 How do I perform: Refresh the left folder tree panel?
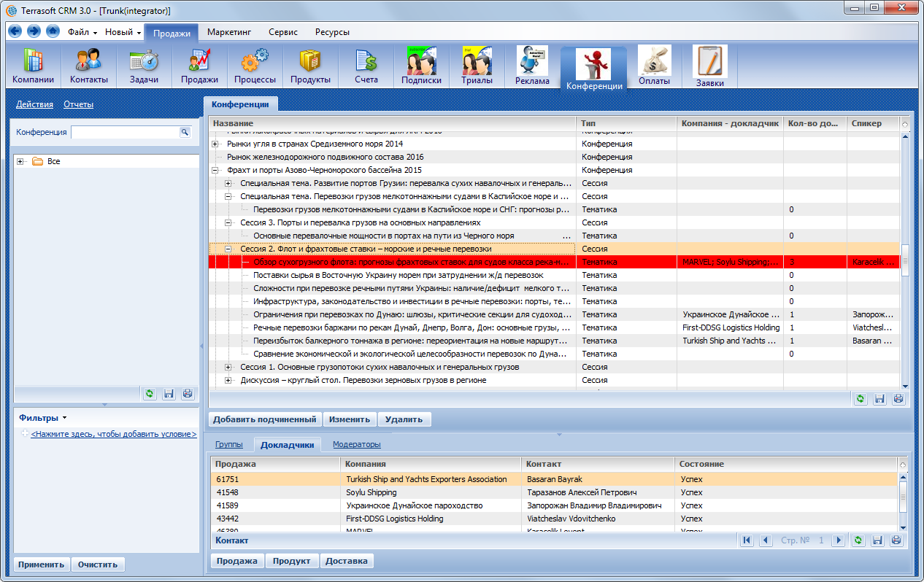(x=150, y=394)
